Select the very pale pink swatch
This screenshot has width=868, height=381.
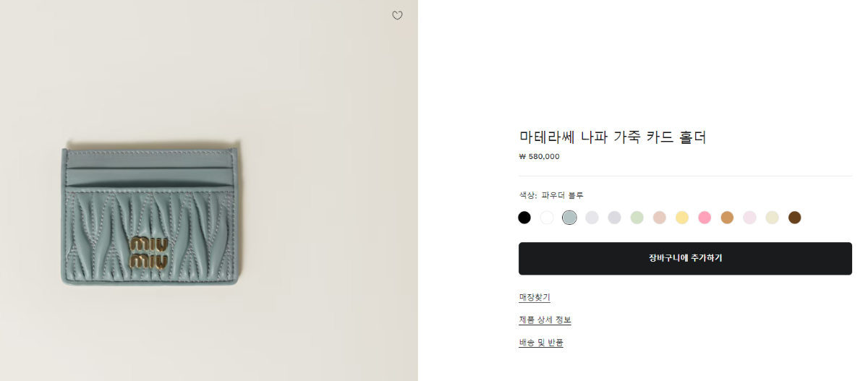[749, 218]
